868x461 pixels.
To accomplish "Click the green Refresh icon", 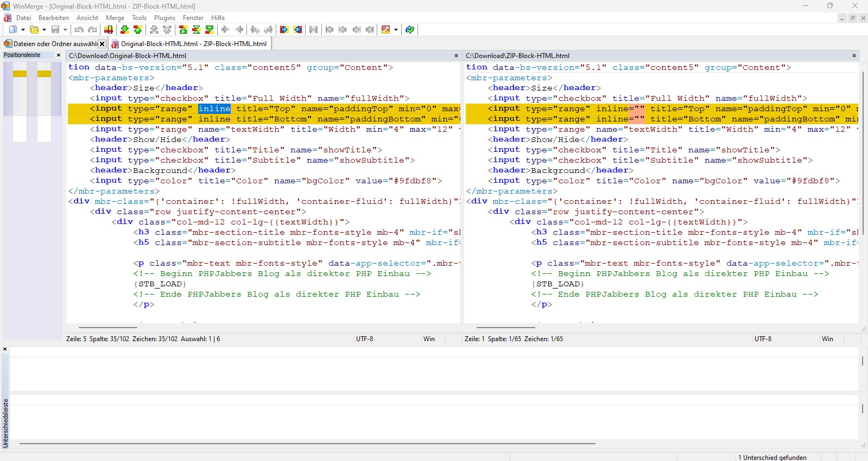I will tap(410, 30).
